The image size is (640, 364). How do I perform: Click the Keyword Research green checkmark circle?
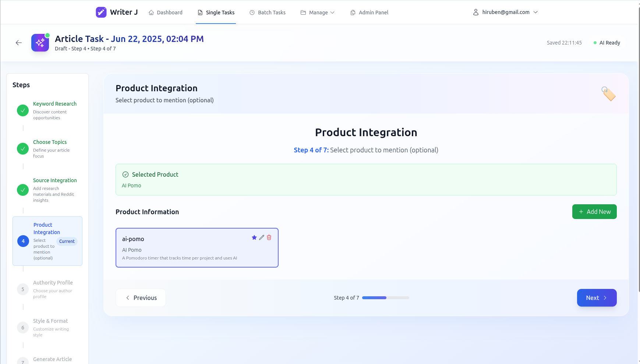[x=23, y=110]
